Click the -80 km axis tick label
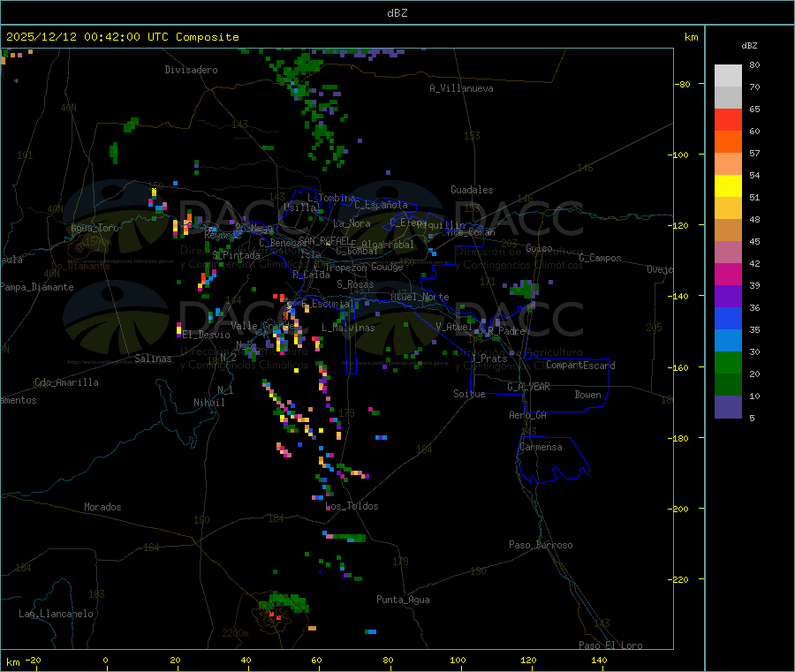795x672 pixels. click(683, 84)
